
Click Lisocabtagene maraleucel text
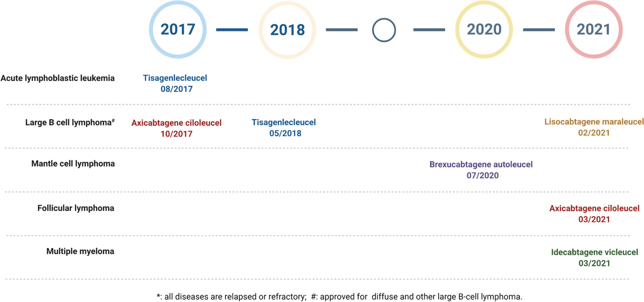tap(594, 122)
